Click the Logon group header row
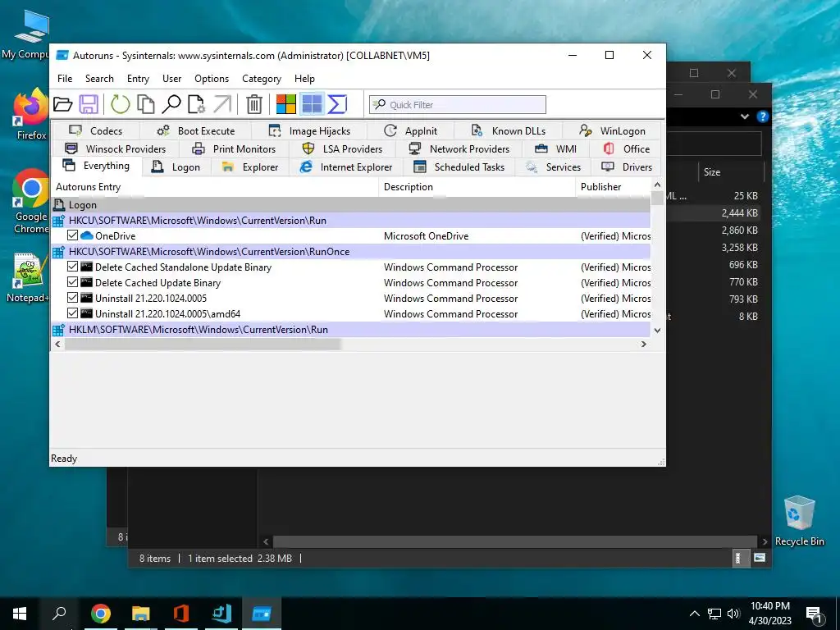The width and height of the screenshot is (840, 630). coord(351,204)
